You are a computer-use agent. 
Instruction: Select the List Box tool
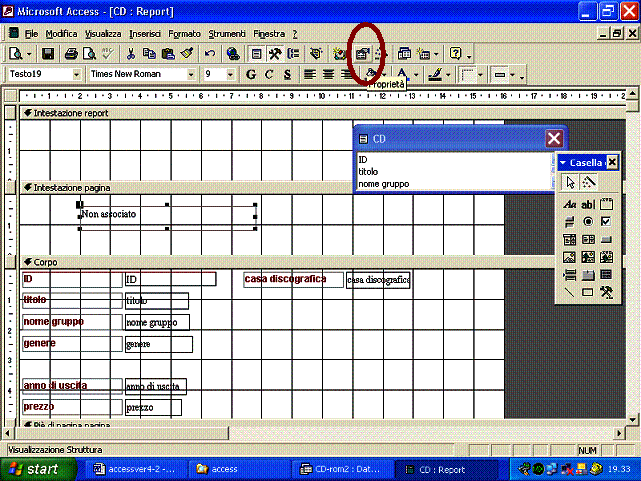click(x=588, y=239)
